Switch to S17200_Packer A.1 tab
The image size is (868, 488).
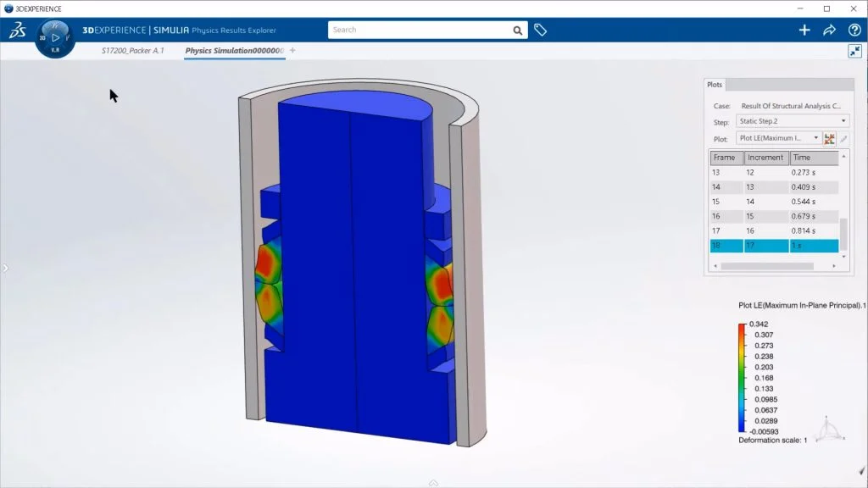[133, 50]
